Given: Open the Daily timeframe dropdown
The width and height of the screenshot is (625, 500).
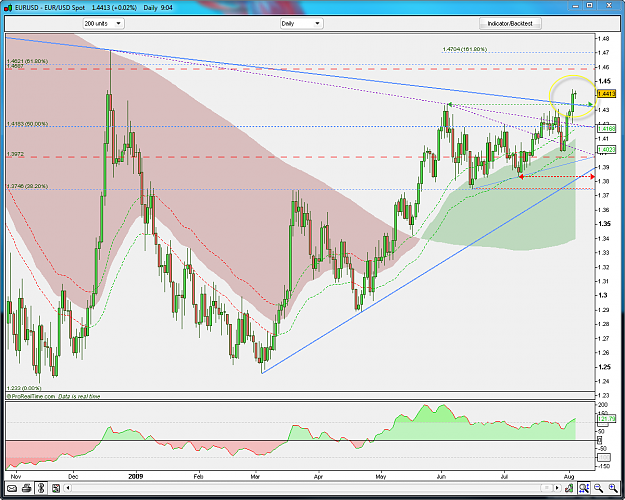Looking at the screenshot, I should point(301,24).
